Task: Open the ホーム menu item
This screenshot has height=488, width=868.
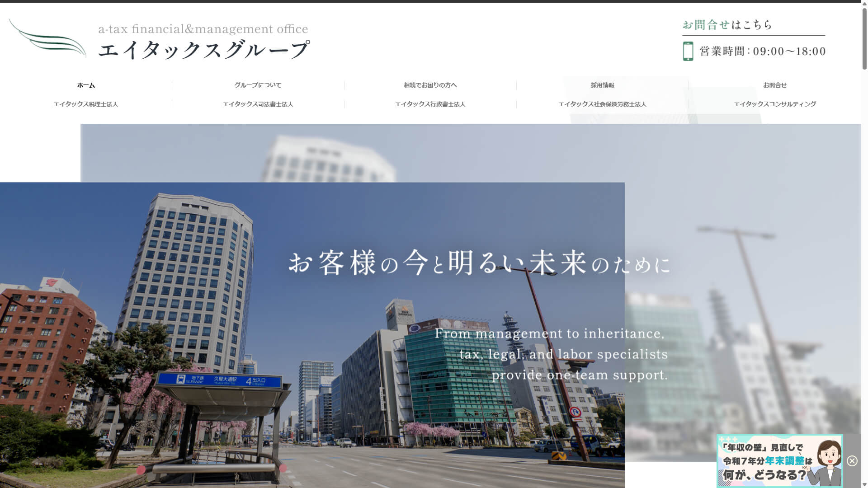Action: click(x=86, y=85)
